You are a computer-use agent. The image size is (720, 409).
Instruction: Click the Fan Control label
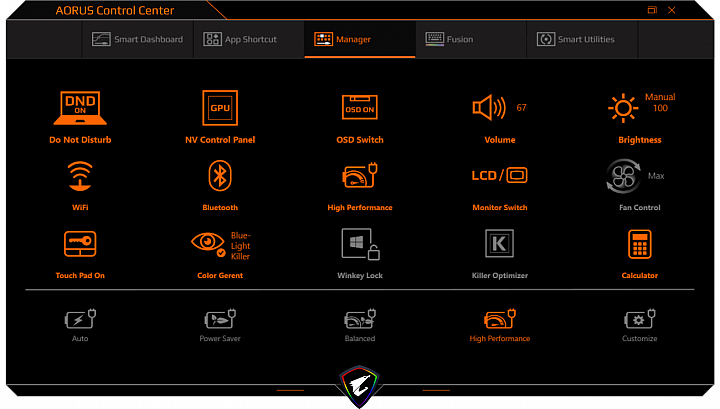tap(640, 207)
